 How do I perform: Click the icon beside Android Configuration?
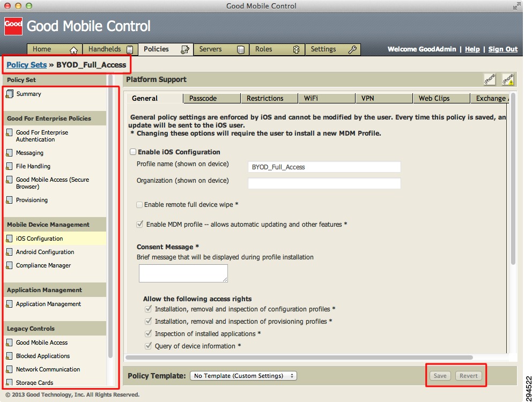tap(10, 252)
